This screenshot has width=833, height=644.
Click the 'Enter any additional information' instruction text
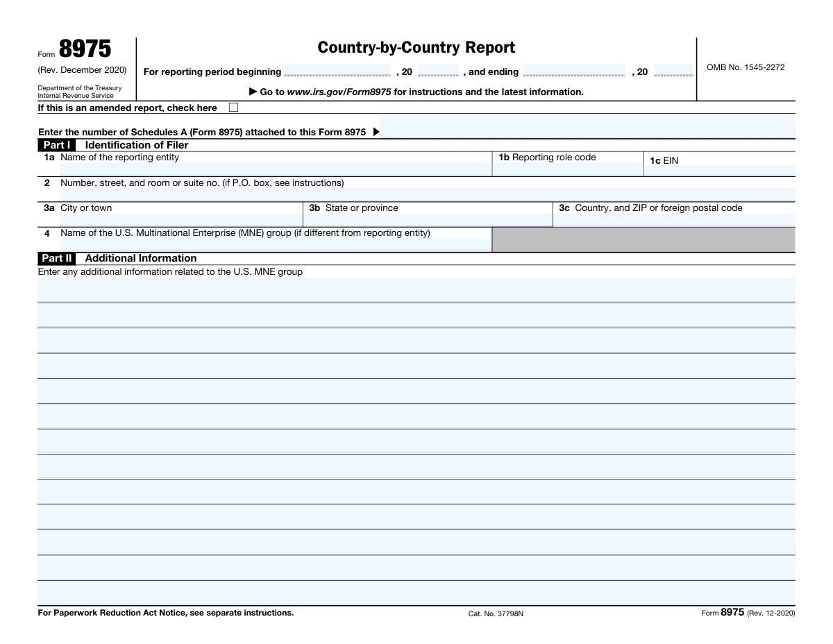(x=170, y=272)
